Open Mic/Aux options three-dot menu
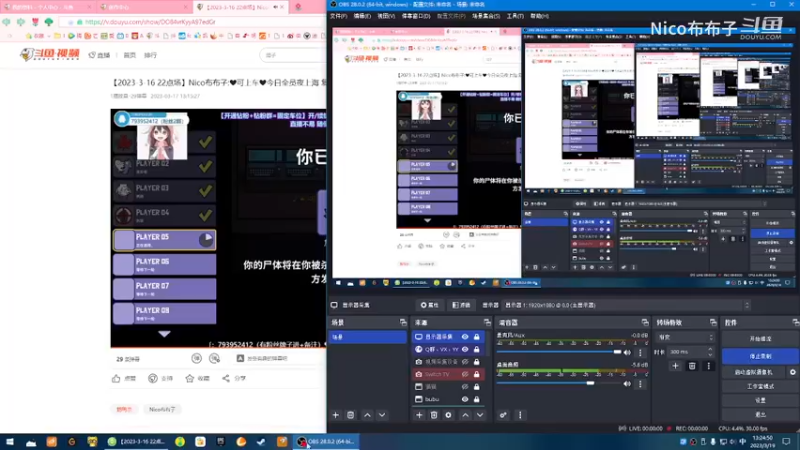 point(640,353)
